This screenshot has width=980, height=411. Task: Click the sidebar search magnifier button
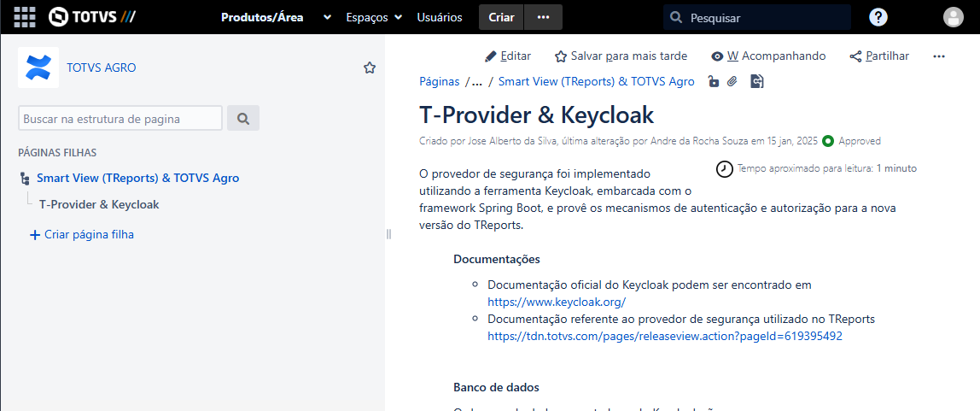pos(243,118)
